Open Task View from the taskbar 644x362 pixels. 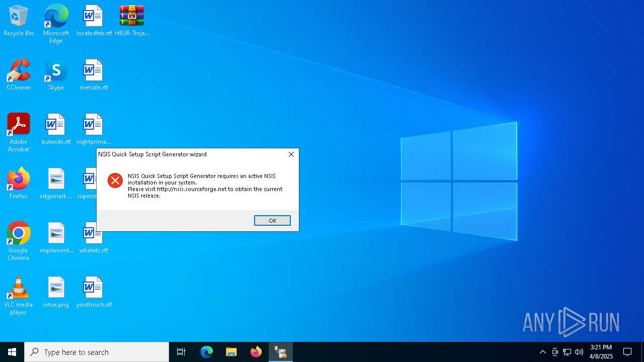(181, 352)
